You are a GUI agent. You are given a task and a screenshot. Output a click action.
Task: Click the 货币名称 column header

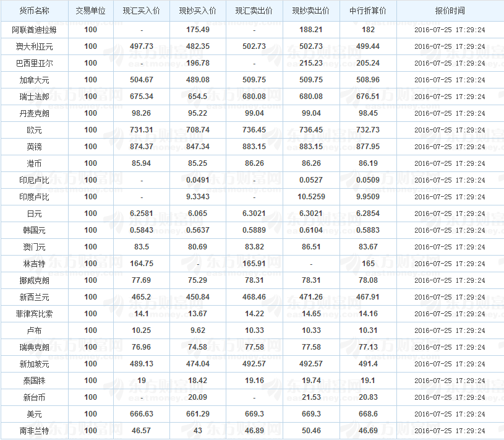coord(35,11)
